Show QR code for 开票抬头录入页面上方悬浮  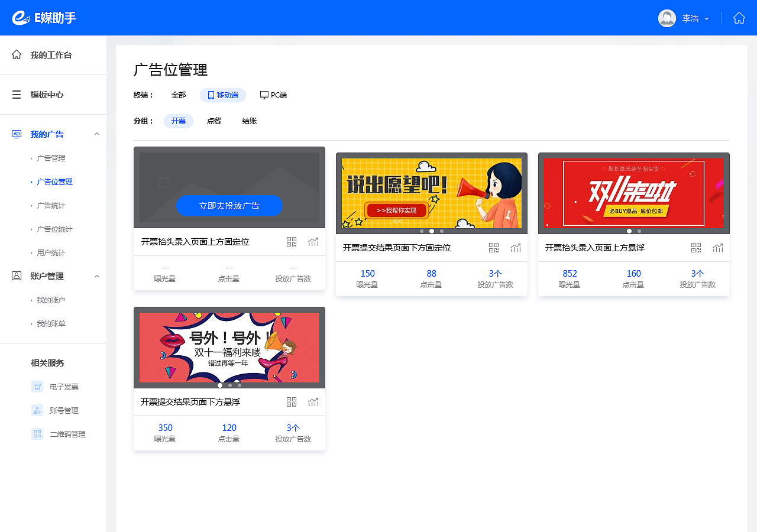point(696,248)
